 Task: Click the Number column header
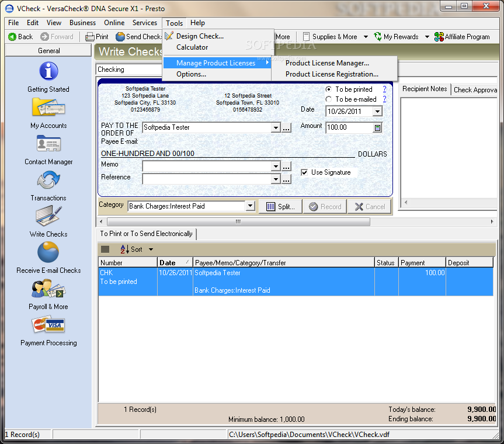click(128, 263)
